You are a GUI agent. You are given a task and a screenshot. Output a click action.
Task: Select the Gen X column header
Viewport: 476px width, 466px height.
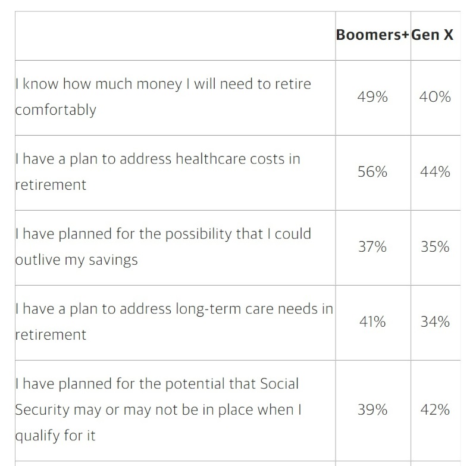point(433,35)
